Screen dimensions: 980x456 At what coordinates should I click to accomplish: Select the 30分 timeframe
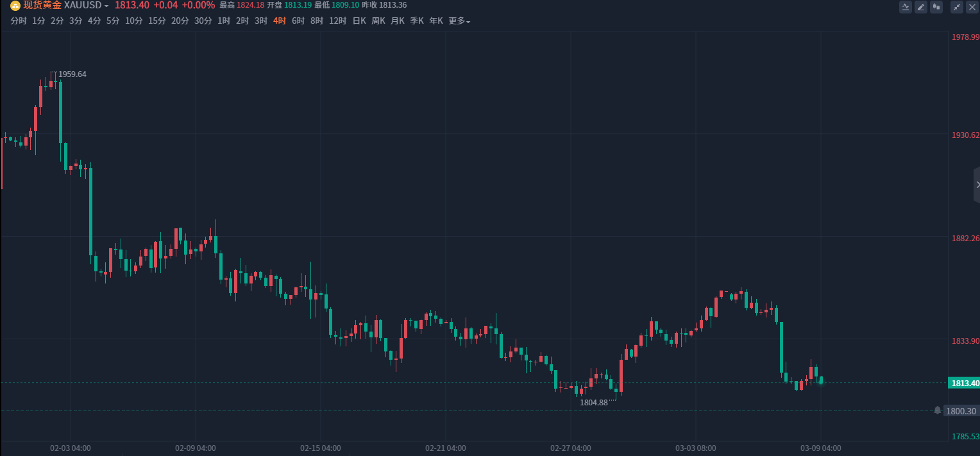[203, 21]
